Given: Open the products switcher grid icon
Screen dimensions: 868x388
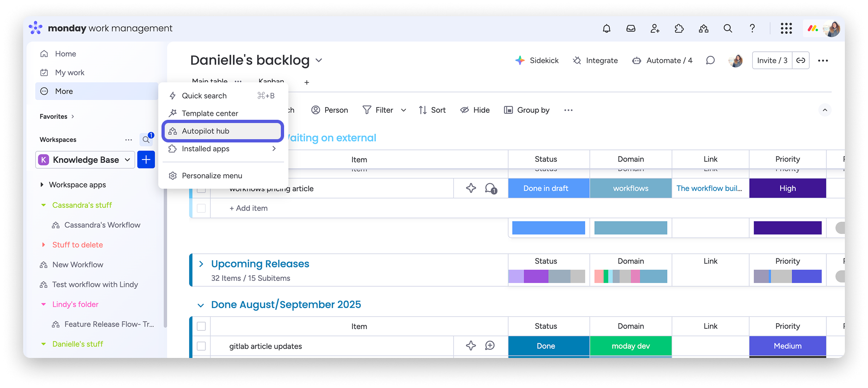Looking at the screenshot, I should pyautogui.click(x=786, y=29).
